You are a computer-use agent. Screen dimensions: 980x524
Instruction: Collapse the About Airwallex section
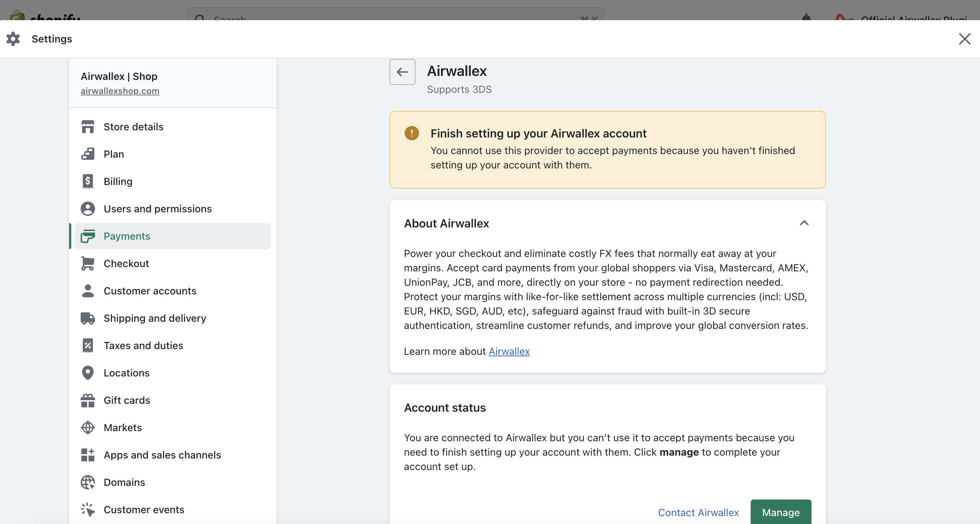point(804,223)
